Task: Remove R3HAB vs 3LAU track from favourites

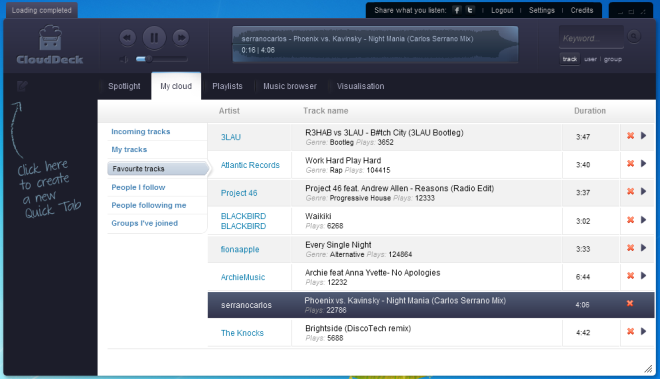Action: tap(630, 136)
